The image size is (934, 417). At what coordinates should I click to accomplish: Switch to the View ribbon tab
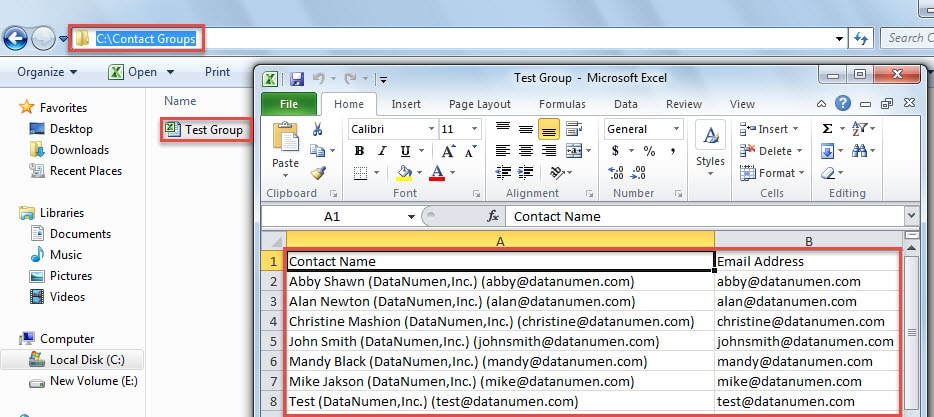[x=742, y=104]
